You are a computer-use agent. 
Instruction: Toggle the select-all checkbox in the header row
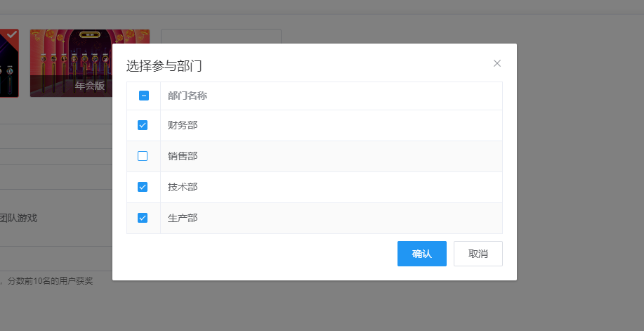coord(143,96)
